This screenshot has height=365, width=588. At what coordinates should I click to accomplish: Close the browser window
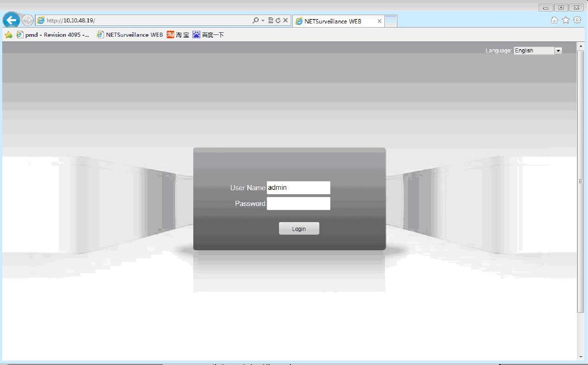(577, 8)
